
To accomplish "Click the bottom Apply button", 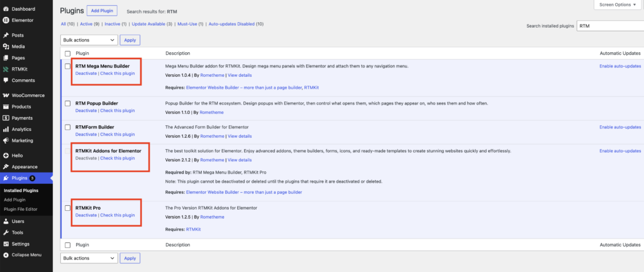I will pos(130,258).
